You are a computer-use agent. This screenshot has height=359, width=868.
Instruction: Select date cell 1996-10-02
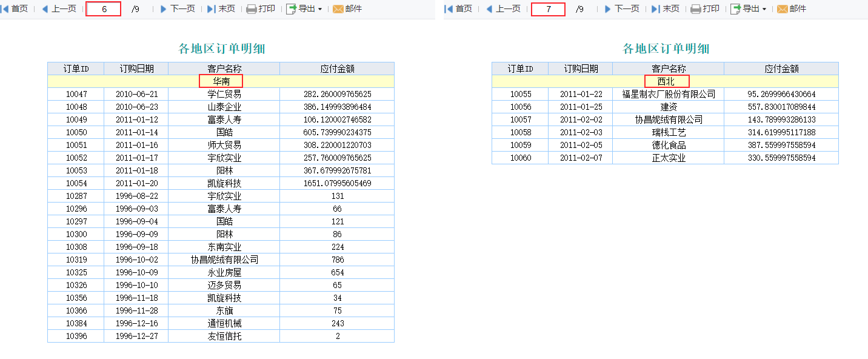[x=136, y=260]
